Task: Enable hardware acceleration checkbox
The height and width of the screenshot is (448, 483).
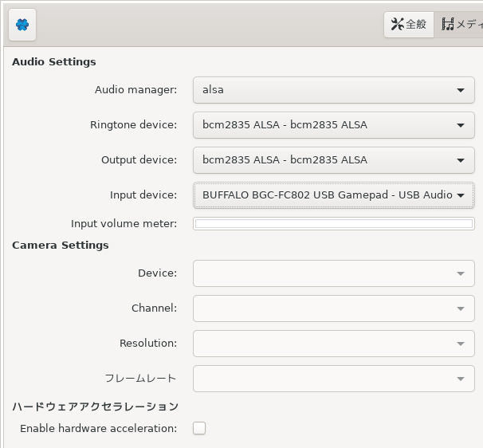Action: (199, 428)
